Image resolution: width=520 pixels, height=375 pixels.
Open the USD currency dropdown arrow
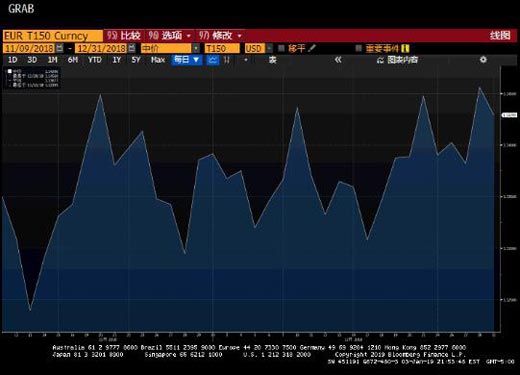(x=269, y=49)
